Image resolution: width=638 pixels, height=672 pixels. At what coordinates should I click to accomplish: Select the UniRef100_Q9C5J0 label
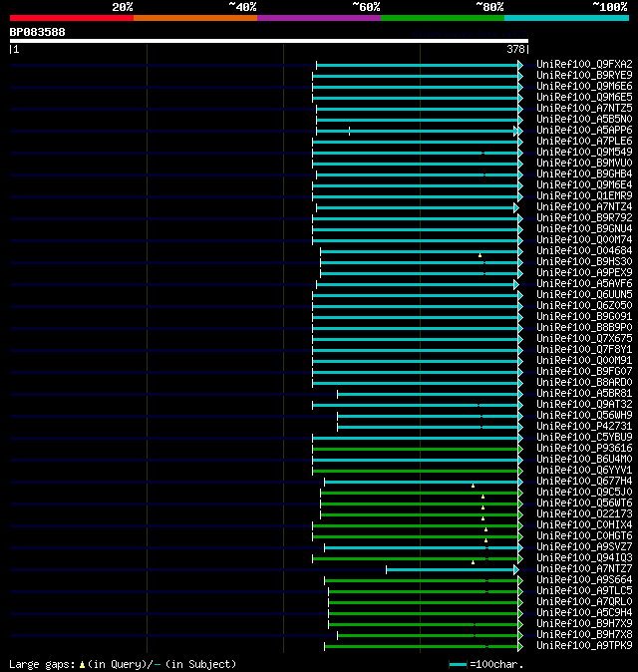[x=584, y=492]
